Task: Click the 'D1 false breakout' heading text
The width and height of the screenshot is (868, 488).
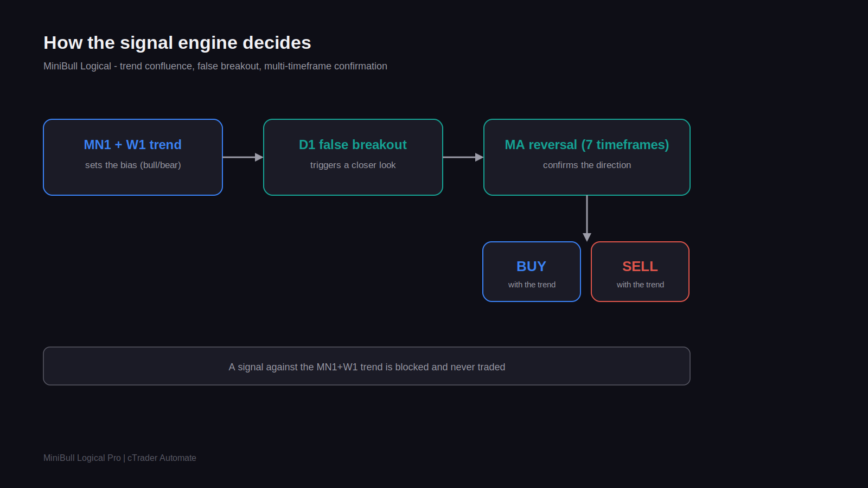Action: pos(353,145)
